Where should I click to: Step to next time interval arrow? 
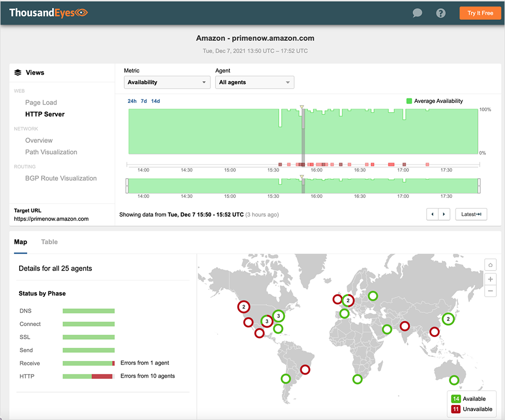(444, 214)
